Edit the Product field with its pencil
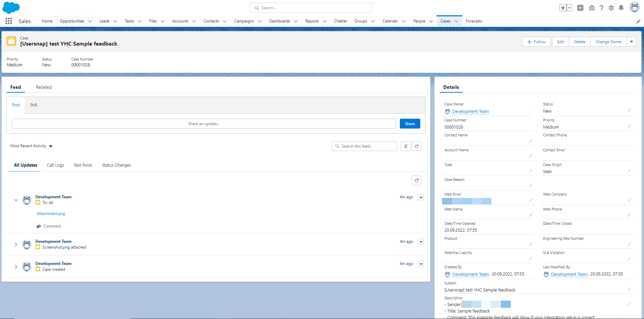This screenshot has height=319, width=644. (531, 244)
